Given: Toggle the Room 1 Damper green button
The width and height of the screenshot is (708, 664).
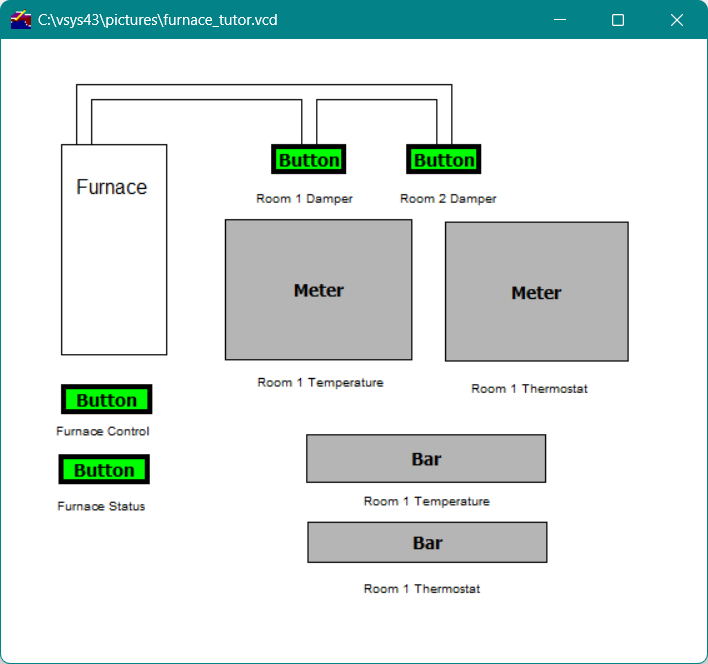Looking at the screenshot, I should pyautogui.click(x=308, y=160).
